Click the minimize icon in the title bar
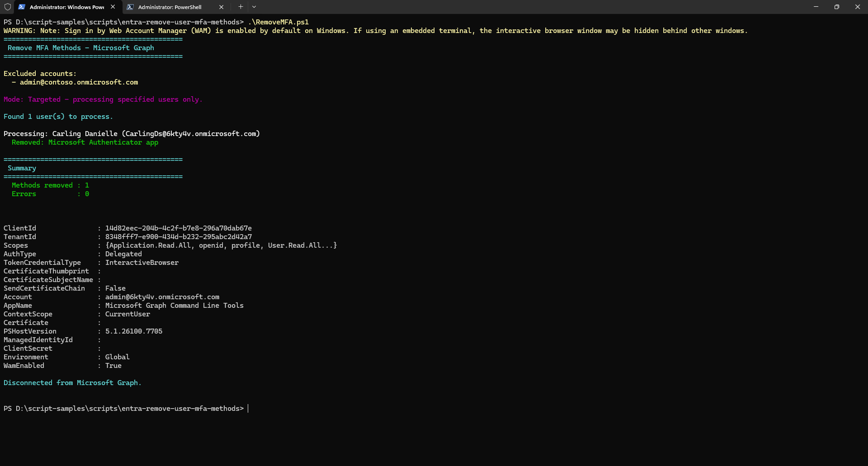The image size is (868, 466). (x=816, y=7)
